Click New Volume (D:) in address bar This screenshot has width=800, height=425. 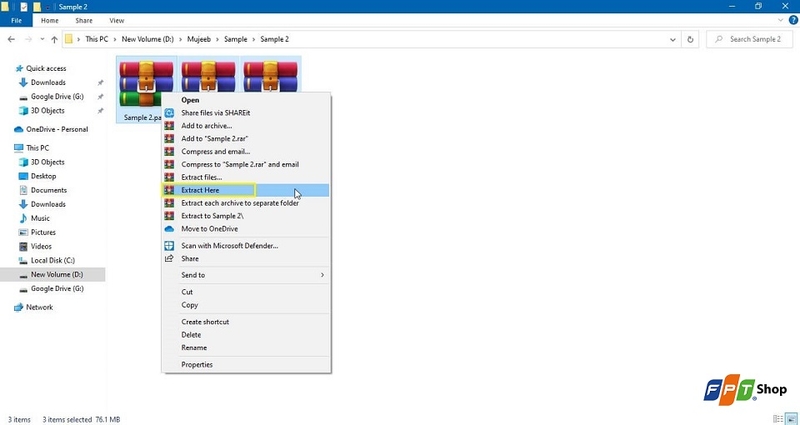click(x=147, y=39)
